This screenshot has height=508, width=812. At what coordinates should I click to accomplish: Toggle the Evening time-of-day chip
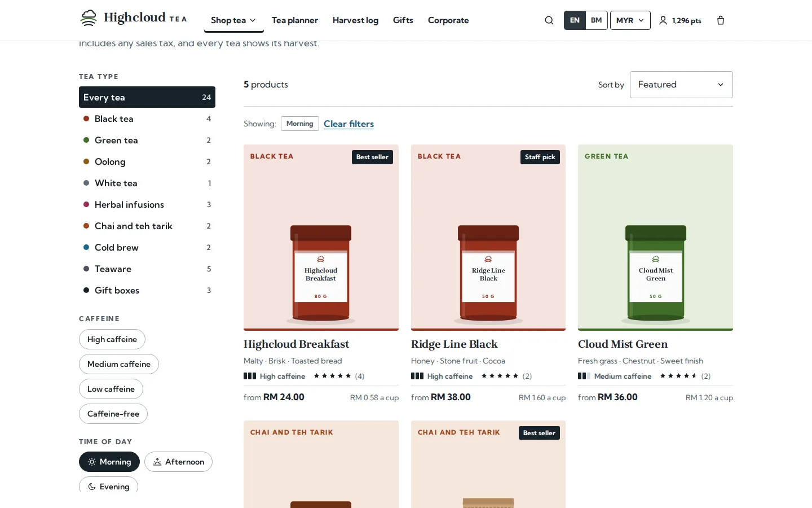[x=108, y=485]
